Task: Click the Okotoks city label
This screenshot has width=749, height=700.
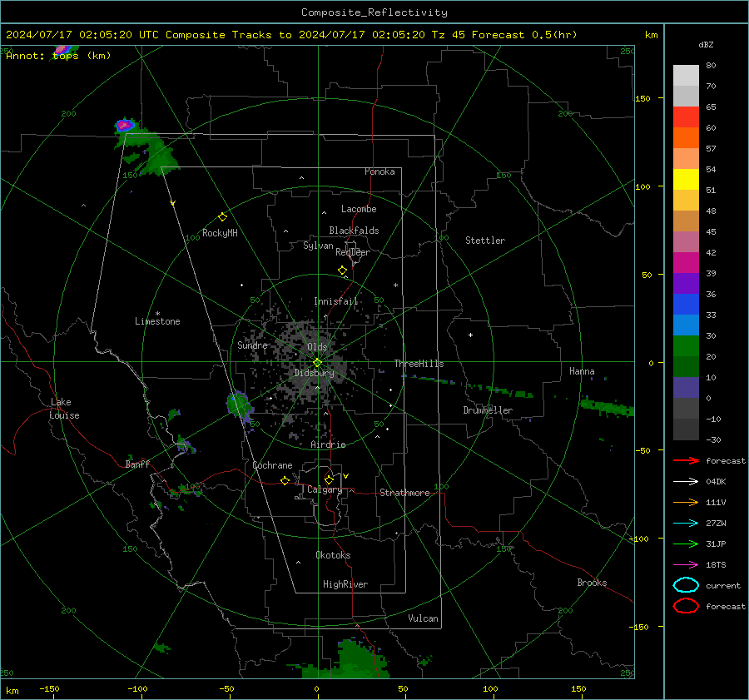Action: click(x=333, y=555)
